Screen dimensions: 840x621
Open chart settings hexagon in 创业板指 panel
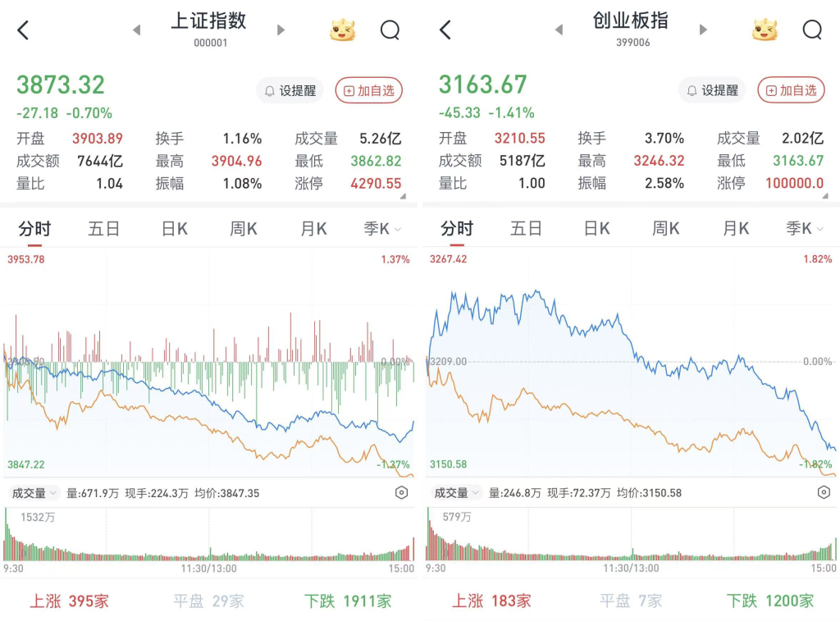[x=824, y=493]
